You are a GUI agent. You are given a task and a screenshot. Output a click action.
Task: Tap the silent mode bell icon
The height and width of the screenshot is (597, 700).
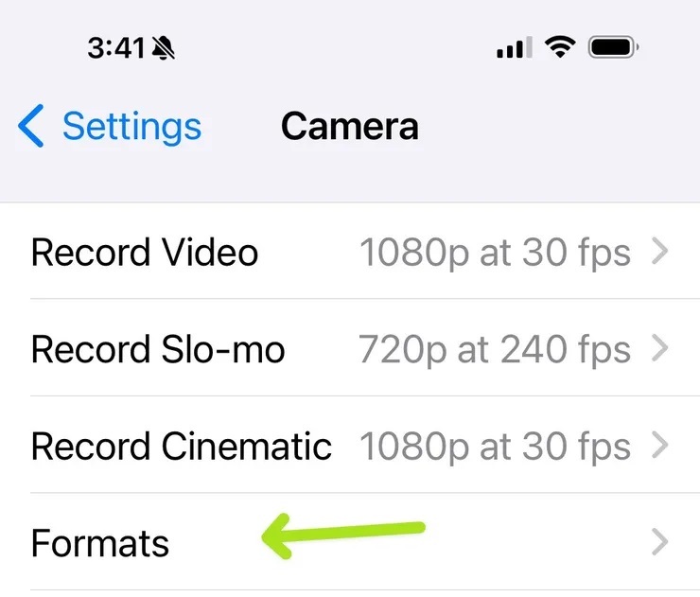point(164,48)
